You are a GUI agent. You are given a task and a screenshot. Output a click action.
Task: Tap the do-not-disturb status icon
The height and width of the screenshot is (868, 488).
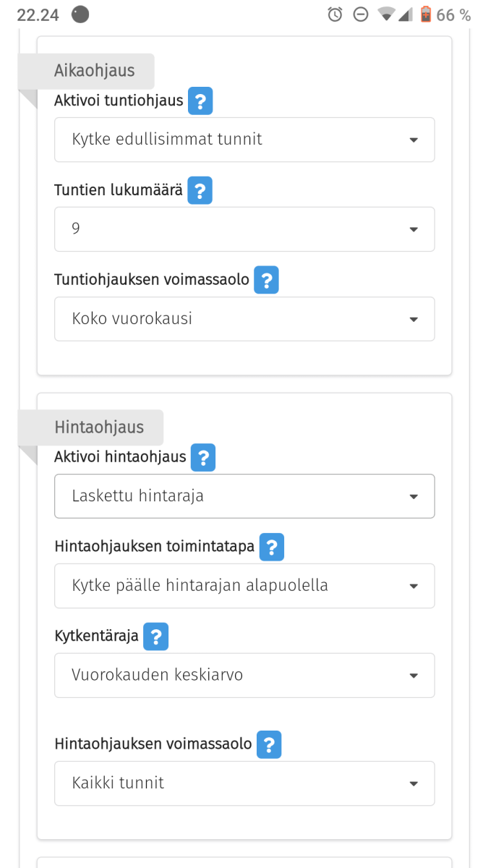click(360, 14)
